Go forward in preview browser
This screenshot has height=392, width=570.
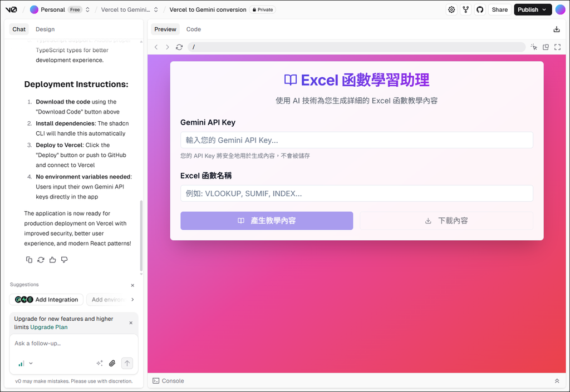(x=168, y=47)
